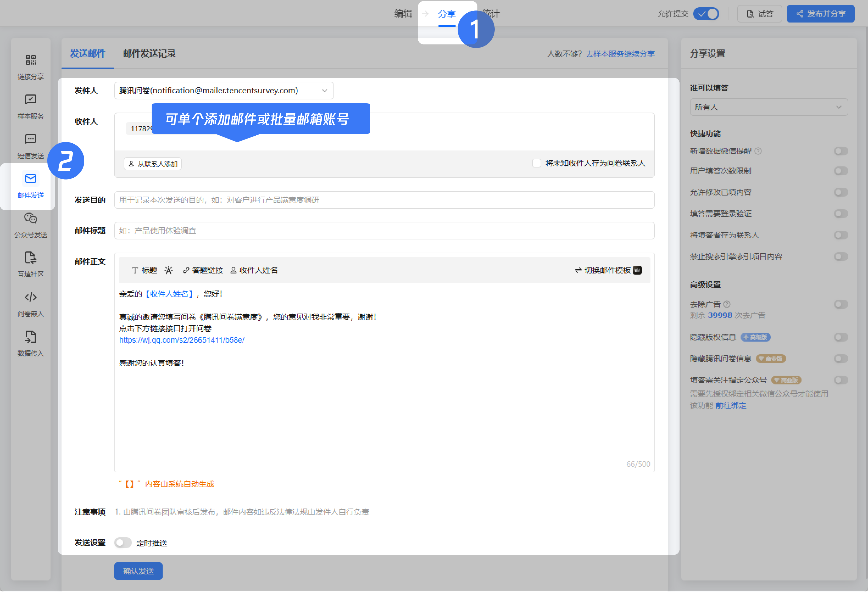Open the 谁可以填答 所有人 dropdown
This screenshot has width=868, height=592.
coord(769,107)
